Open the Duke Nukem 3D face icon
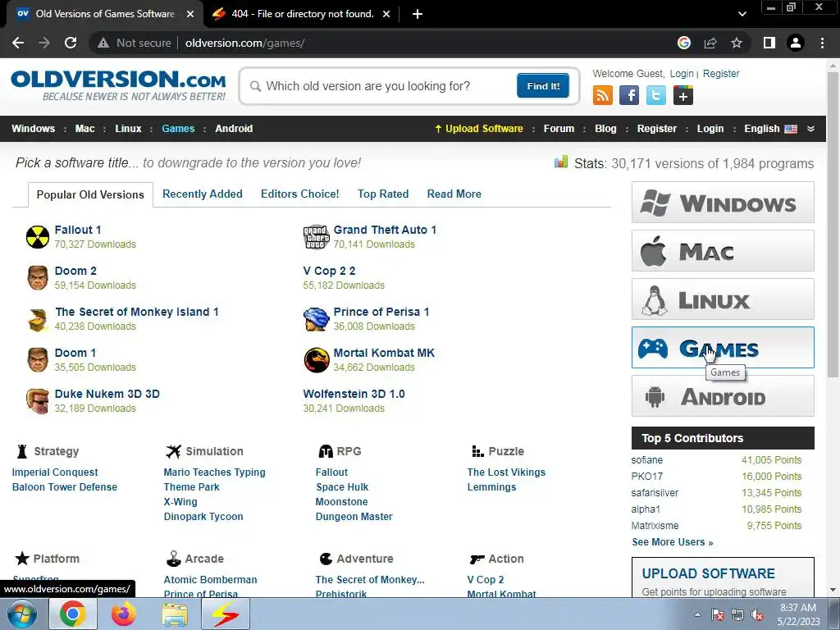The height and width of the screenshot is (630, 840). pyautogui.click(x=38, y=400)
